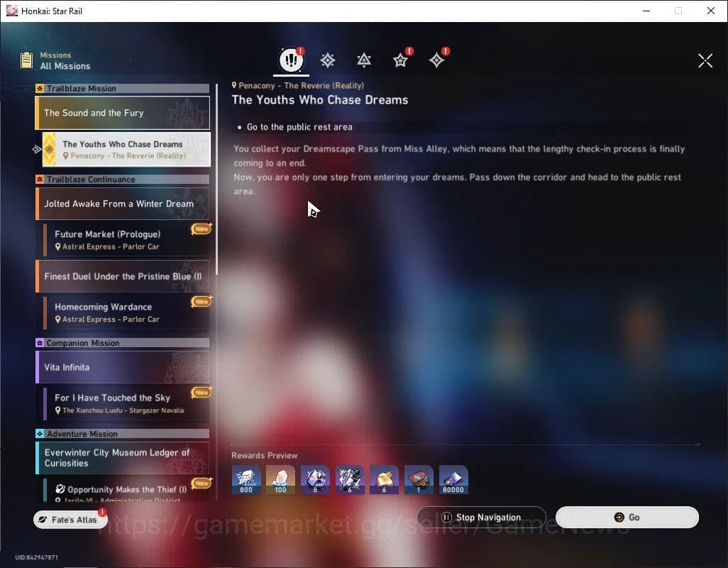
Task: Expand Finest Duel Under the Pristine Blue (I)
Action: tap(123, 276)
